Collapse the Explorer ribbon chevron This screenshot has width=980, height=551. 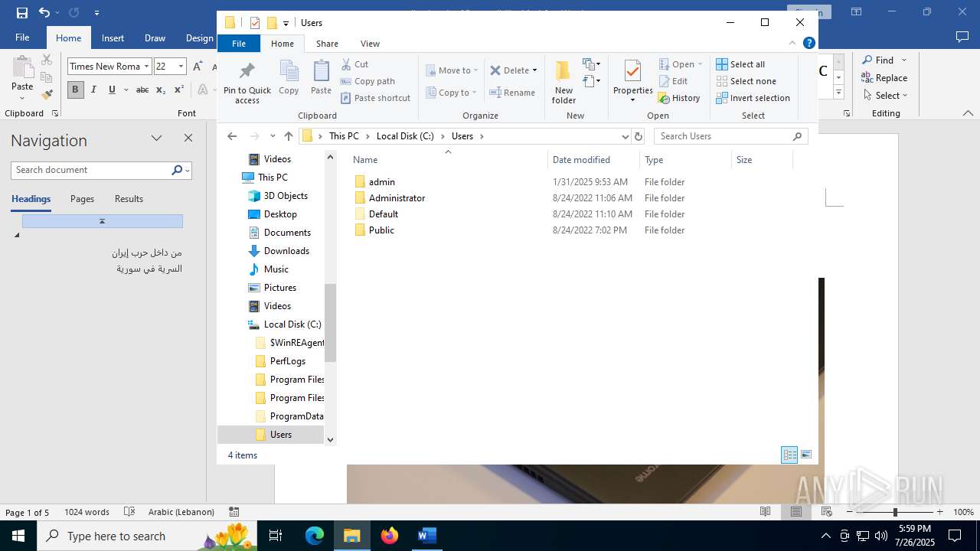pyautogui.click(x=792, y=43)
